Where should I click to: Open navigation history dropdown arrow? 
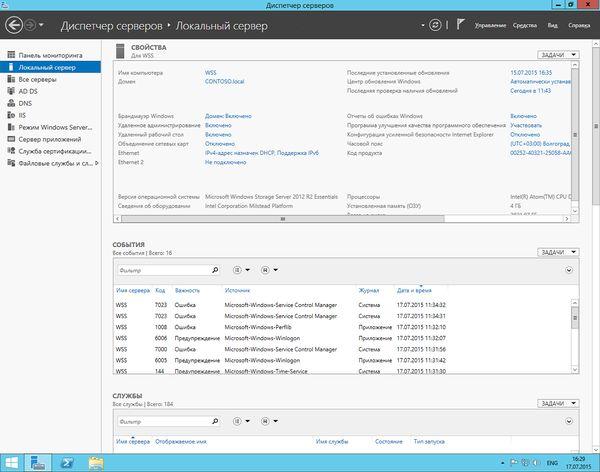pos(41,26)
